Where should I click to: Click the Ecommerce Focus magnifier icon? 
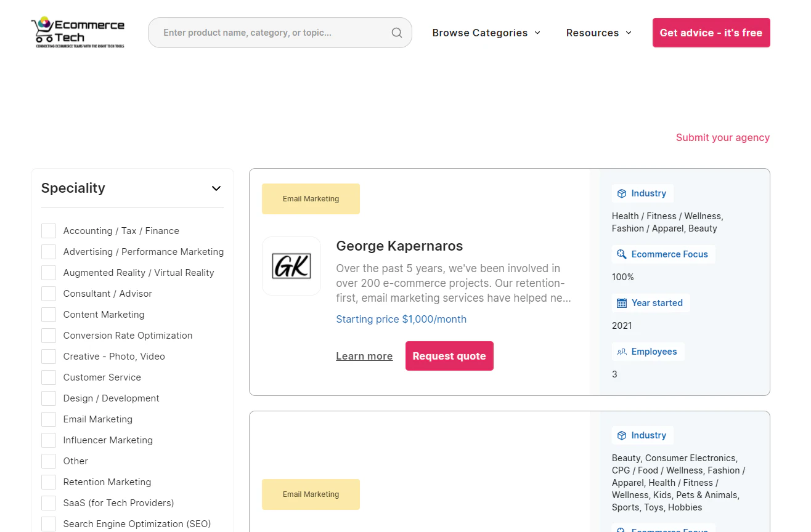pyautogui.click(x=622, y=254)
